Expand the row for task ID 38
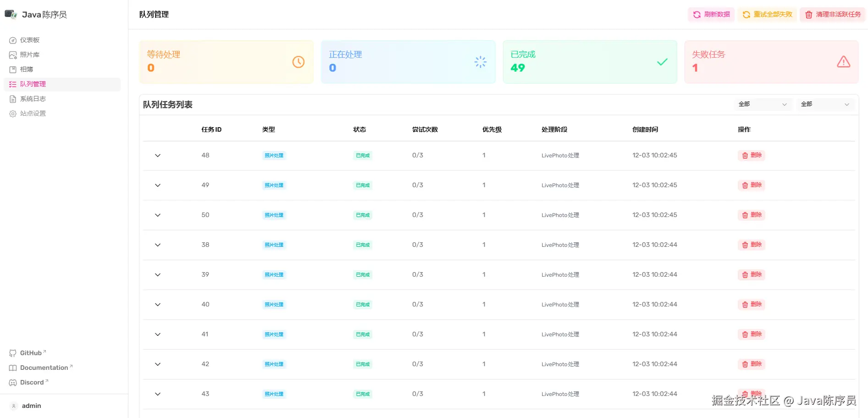The image size is (868, 418). click(x=158, y=245)
